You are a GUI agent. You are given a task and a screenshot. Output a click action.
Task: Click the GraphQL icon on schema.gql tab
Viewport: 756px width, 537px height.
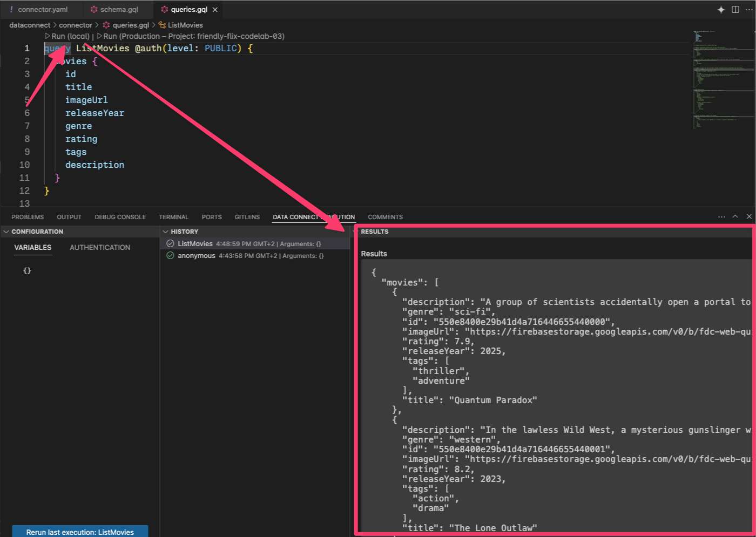click(94, 10)
